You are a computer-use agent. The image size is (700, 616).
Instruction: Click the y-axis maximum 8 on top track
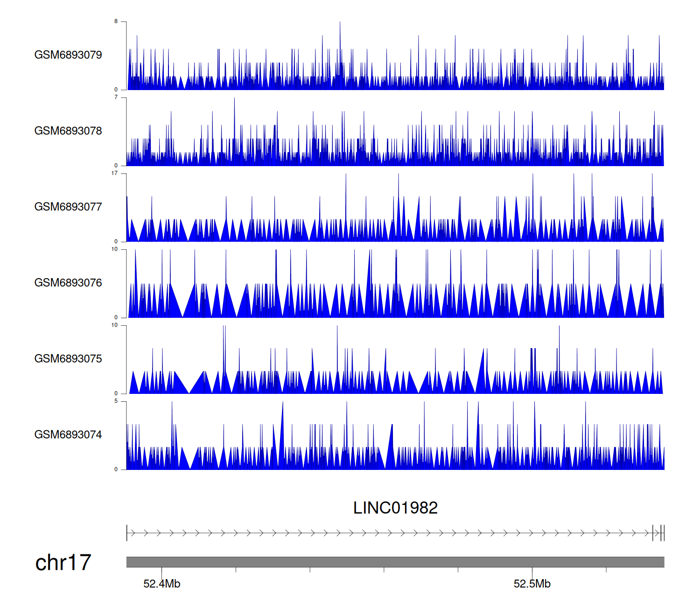tap(116, 21)
